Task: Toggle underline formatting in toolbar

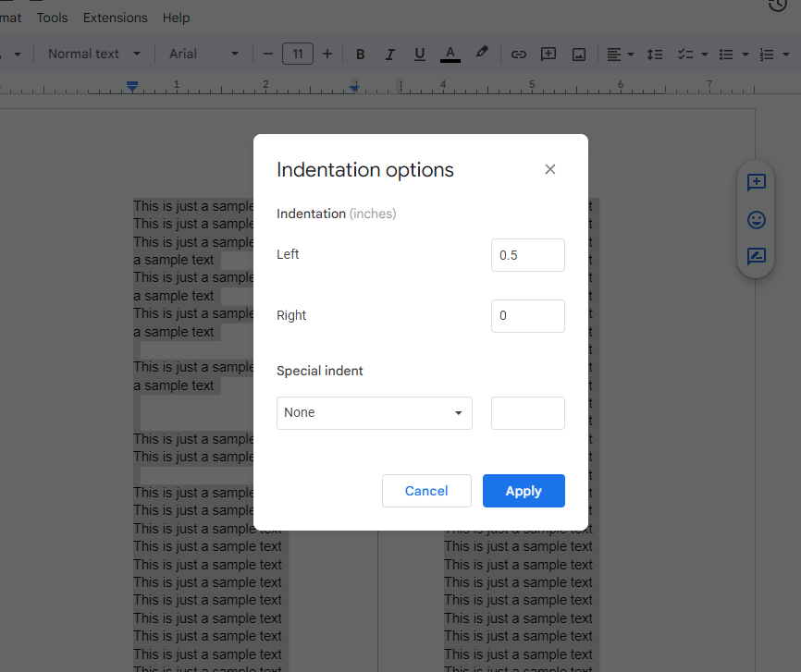Action: (420, 55)
